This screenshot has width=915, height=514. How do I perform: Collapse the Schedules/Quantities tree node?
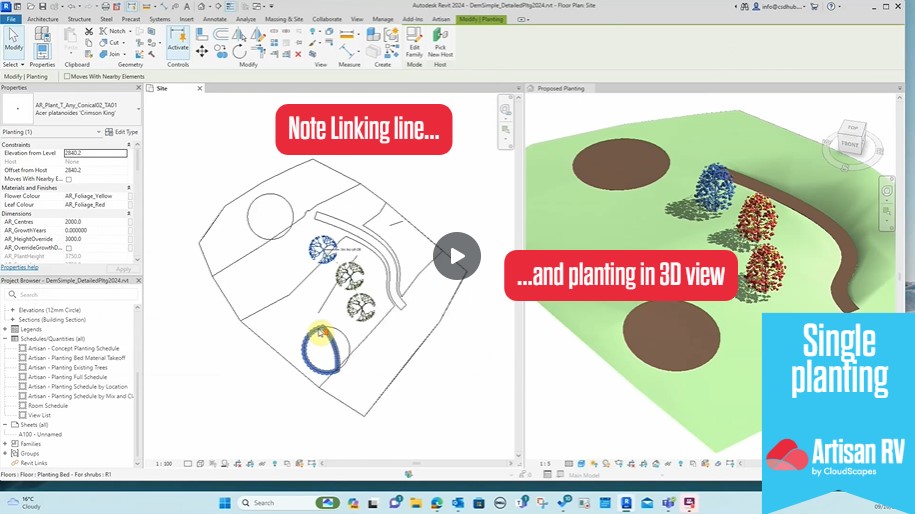[6, 339]
